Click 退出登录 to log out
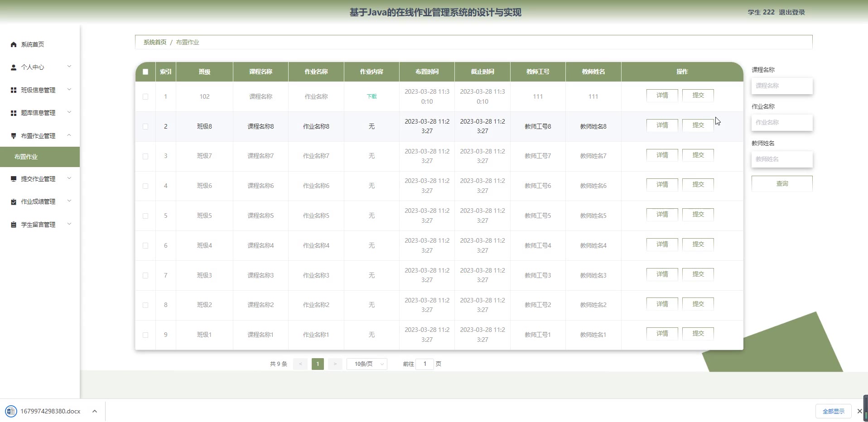Screen dimensions: 868x422 click(x=792, y=12)
